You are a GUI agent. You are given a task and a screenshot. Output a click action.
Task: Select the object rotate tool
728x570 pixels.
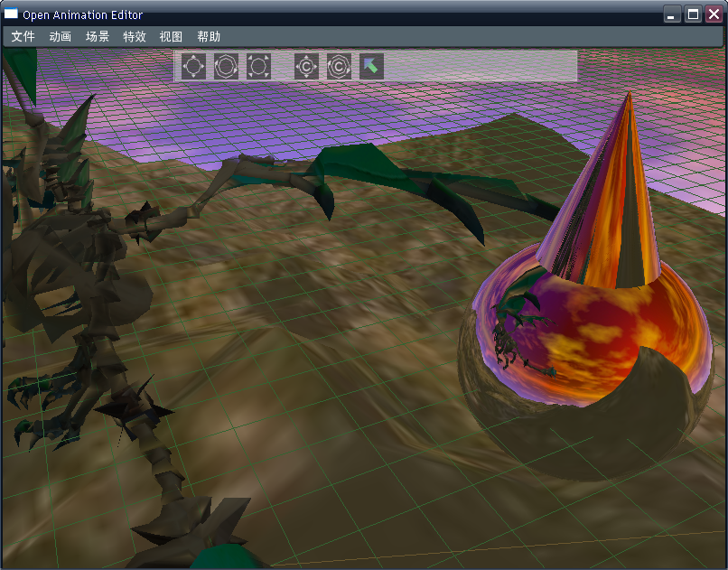(226, 66)
